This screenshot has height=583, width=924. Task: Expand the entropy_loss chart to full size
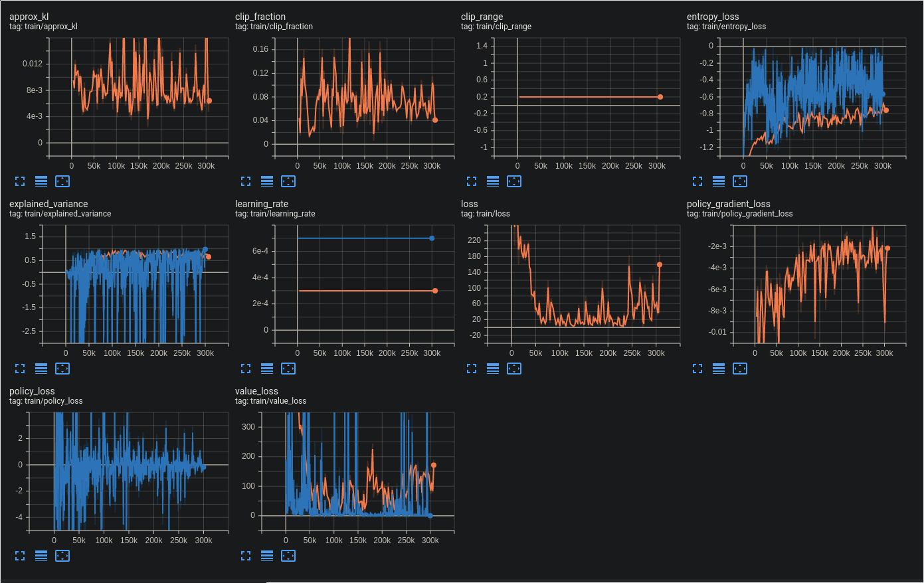pyautogui.click(x=697, y=181)
